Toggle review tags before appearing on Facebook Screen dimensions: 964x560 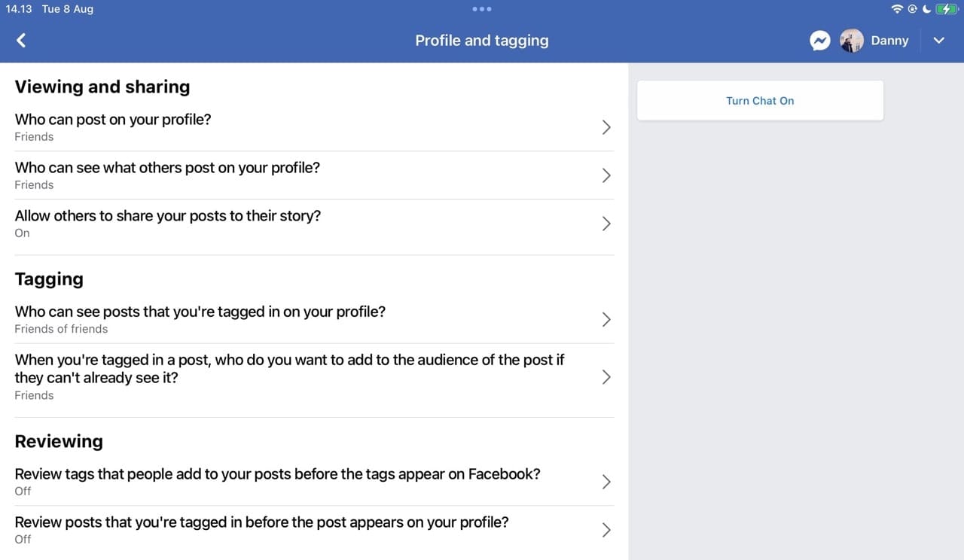coord(277,474)
